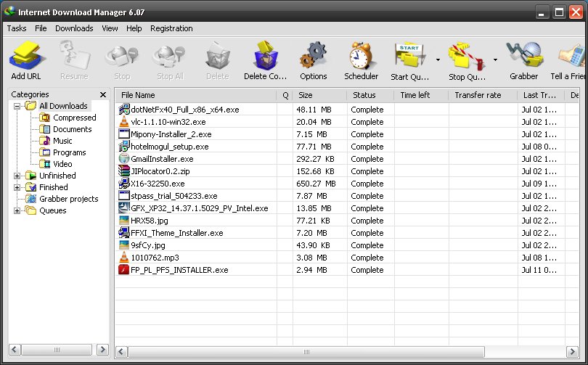Click the Resume toolbar icon
Image resolution: width=588 pixels, height=365 pixels.
tap(74, 56)
